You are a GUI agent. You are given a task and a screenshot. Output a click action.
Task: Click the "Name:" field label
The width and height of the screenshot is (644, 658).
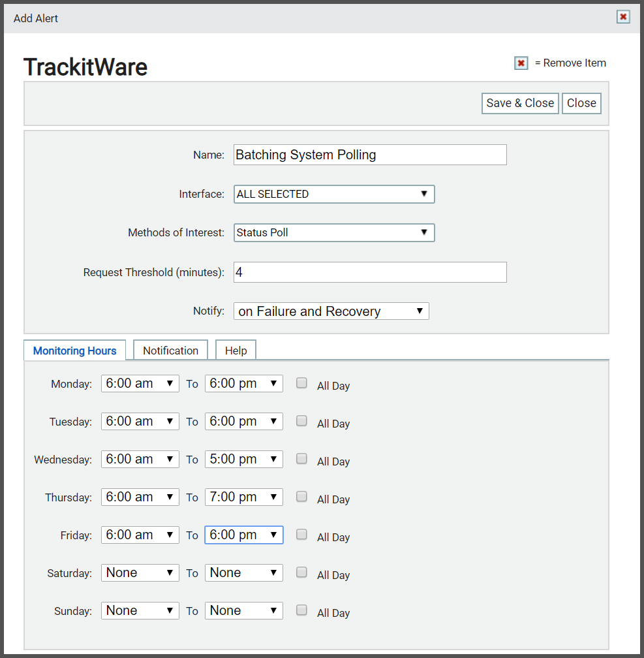pyautogui.click(x=209, y=155)
